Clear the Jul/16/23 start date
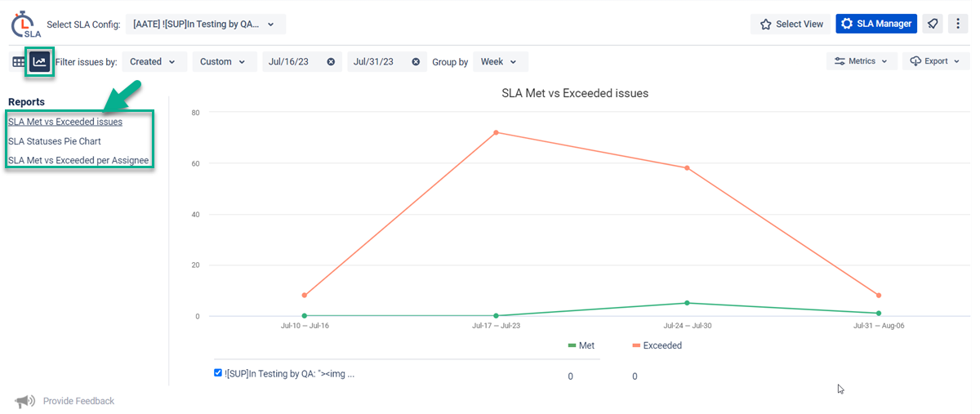The image size is (980, 414). click(331, 62)
